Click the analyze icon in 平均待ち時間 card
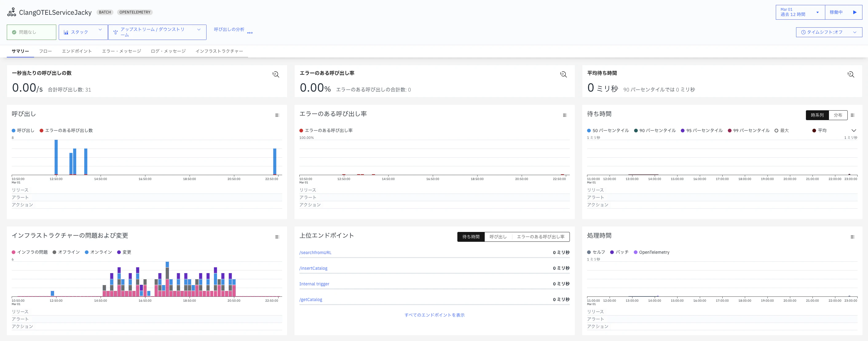Viewport: 868px width, 341px height. pos(851,74)
